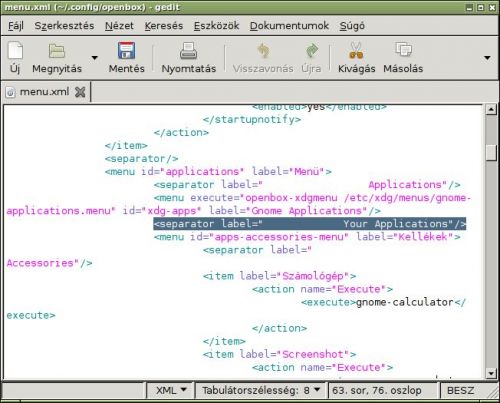This screenshot has height=403, width=500.
Task: Click the 'Kellékek' label text
Action: [423, 237]
